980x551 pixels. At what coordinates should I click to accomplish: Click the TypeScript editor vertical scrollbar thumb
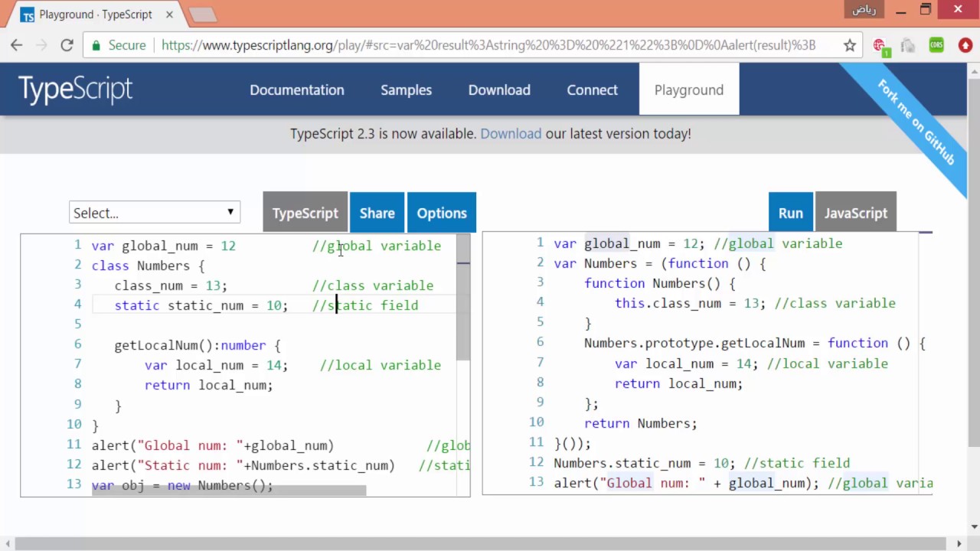[463, 297]
